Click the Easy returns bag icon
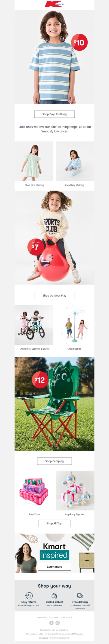Screen dimensions: 109x644 29,596
